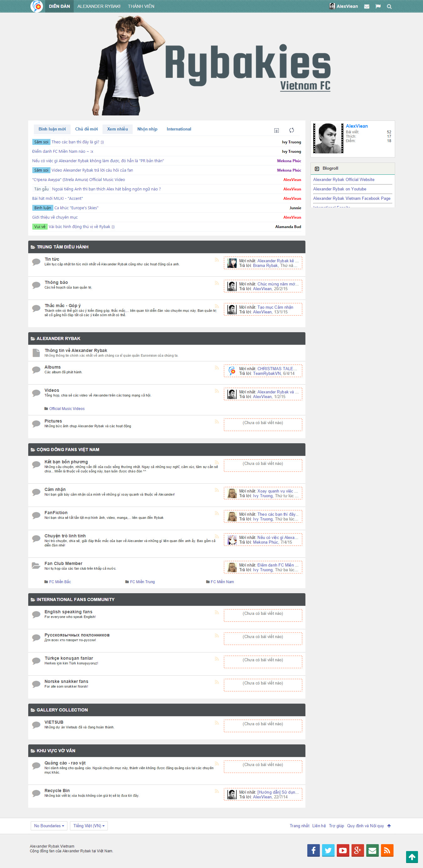Open the Twitter social icon in footer
The height and width of the screenshot is (868, 423).
[x=328, y=850]
